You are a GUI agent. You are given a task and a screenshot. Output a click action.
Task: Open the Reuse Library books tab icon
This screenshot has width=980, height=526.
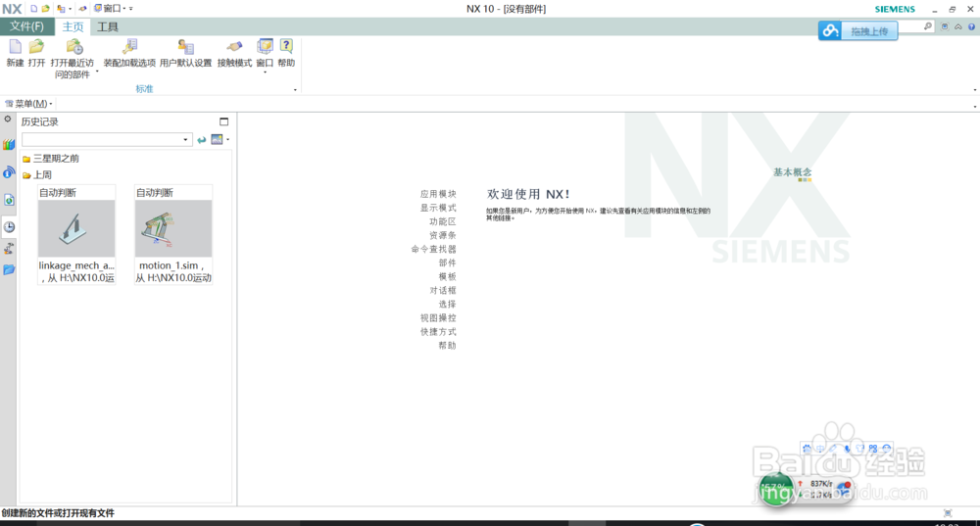coord(9,145)
